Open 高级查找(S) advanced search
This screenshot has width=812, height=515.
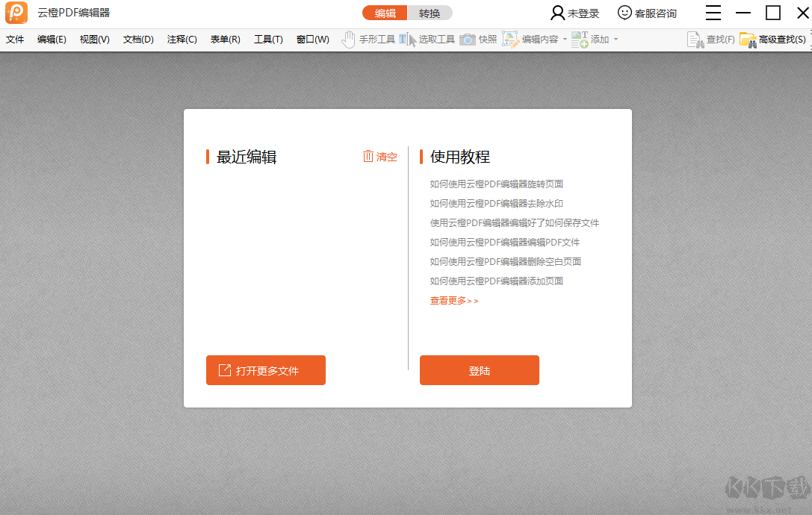point(771,39)
